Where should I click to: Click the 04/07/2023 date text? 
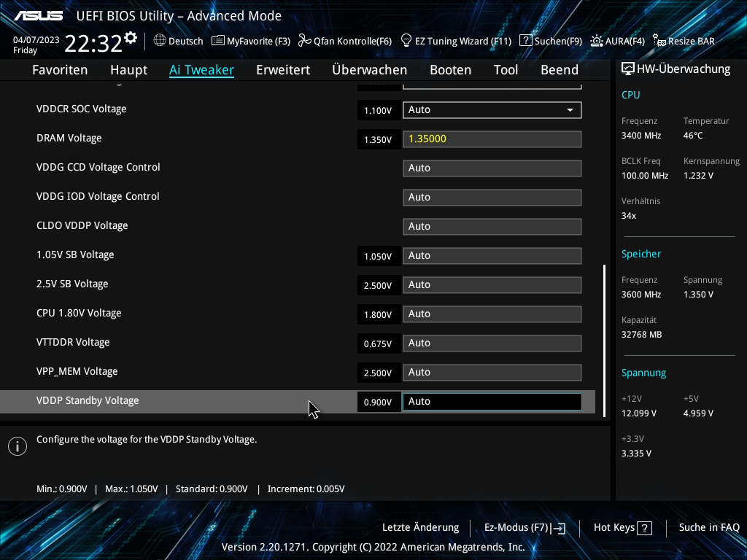tap(36, 40)
